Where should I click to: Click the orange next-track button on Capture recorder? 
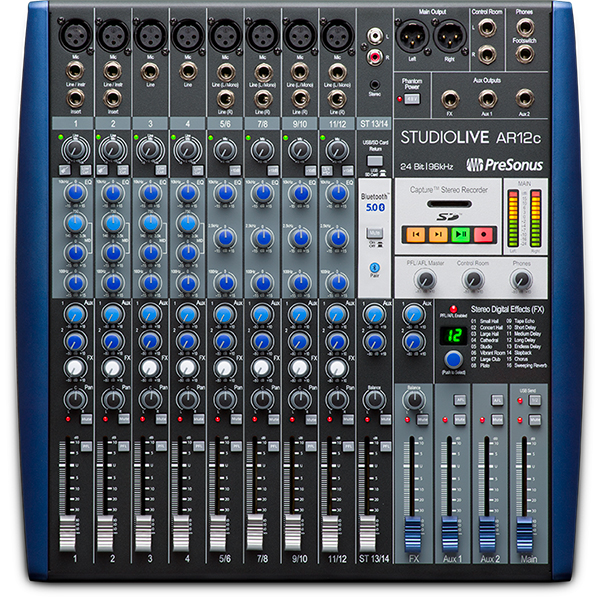(438, 234)
